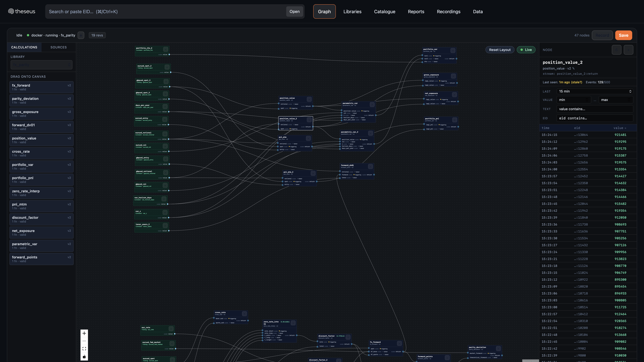Open the Data tab

(478, 11)
